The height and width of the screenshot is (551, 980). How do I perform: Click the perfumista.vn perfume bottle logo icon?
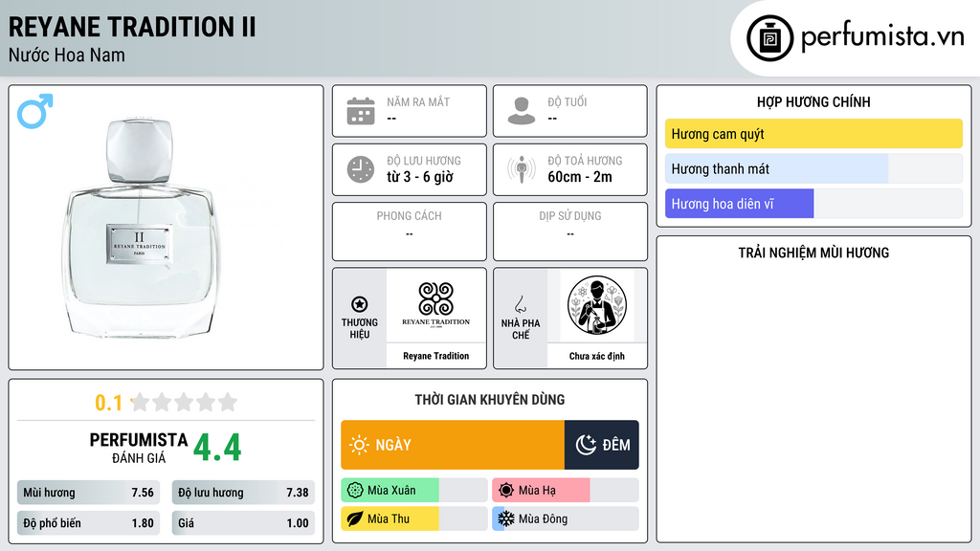click(x=769, y=38)
